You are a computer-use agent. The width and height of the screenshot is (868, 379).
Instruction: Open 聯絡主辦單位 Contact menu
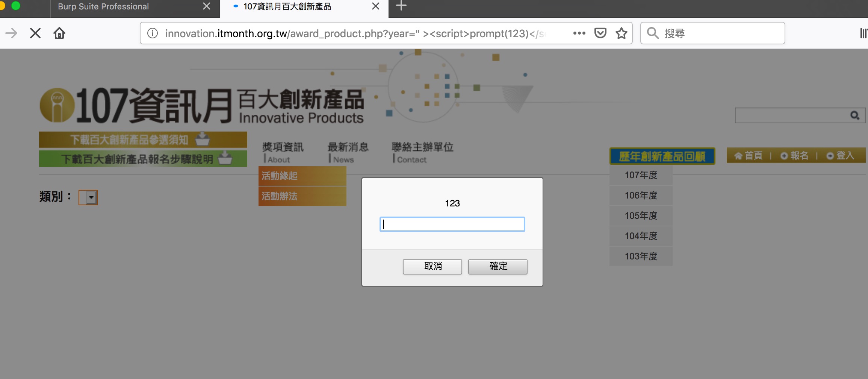422,153
